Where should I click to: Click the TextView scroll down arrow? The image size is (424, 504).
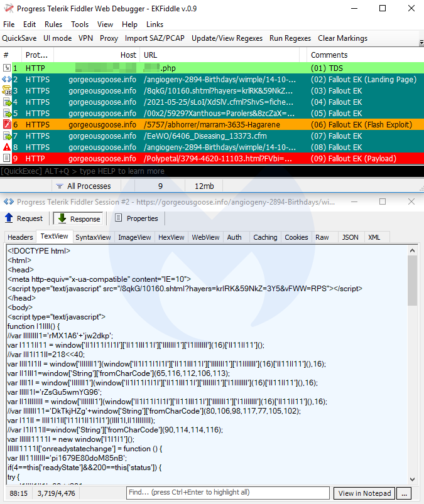tap(413, 480)
